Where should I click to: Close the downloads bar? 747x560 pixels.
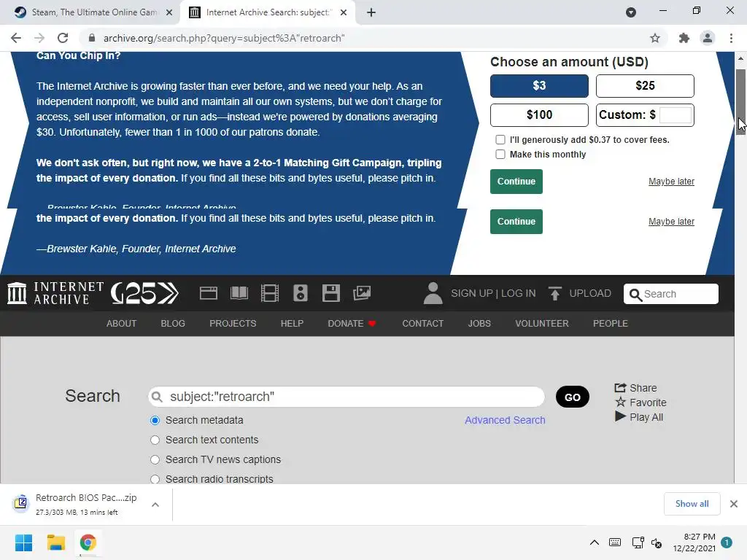(x=734, y=504)
